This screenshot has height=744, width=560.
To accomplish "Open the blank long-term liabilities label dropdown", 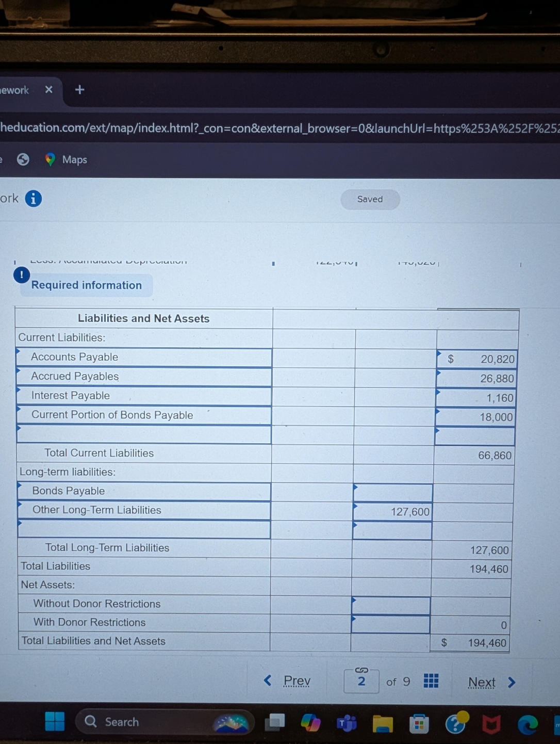I will tap(144, 529).
